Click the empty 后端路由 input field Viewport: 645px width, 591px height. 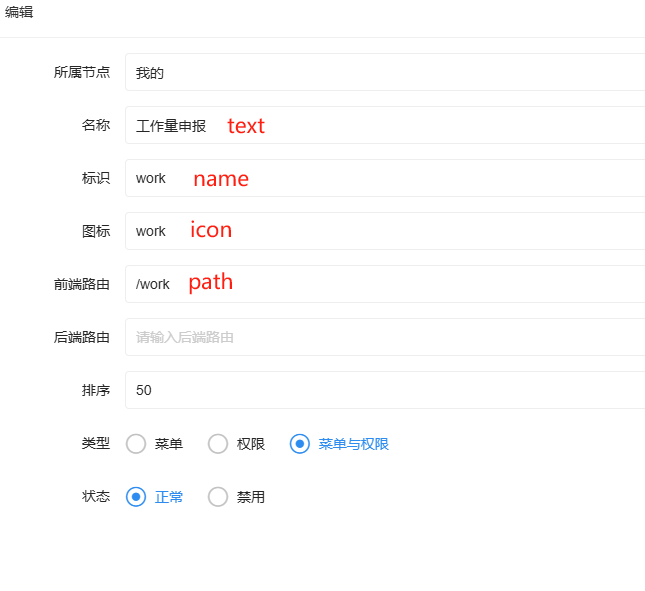click(385, 337)
